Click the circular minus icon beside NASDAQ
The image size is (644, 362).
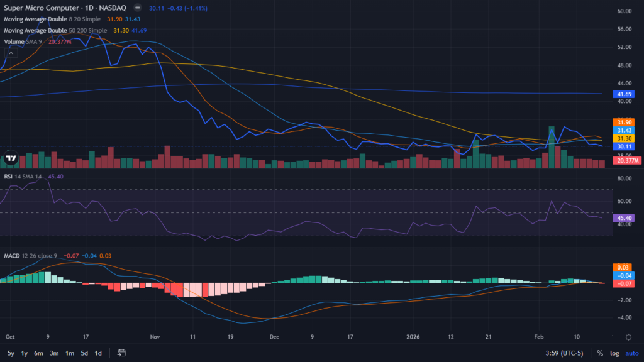click(136, 8)
